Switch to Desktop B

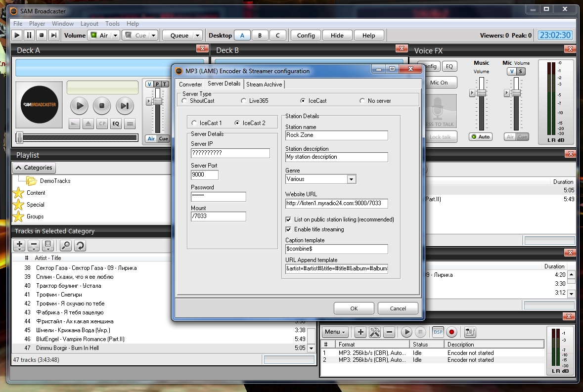260,35
